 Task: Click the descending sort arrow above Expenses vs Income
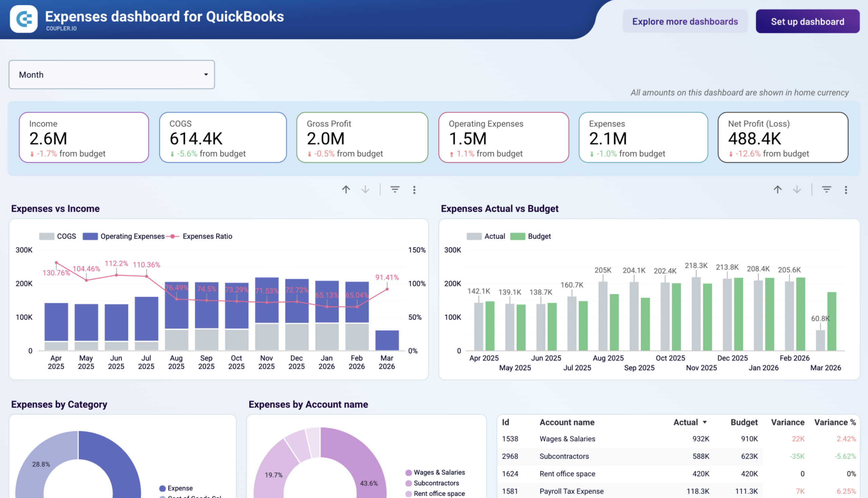tap(365, 190)
